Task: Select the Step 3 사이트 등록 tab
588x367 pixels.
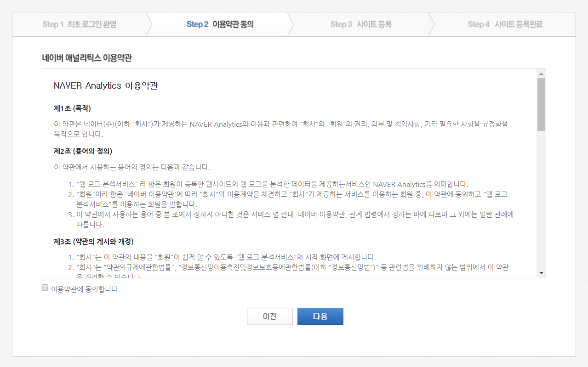Action: click(x=361, y=24)
